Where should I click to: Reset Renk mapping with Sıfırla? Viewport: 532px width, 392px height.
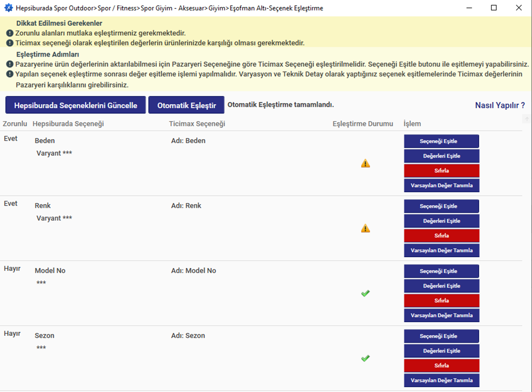point(441,236)
